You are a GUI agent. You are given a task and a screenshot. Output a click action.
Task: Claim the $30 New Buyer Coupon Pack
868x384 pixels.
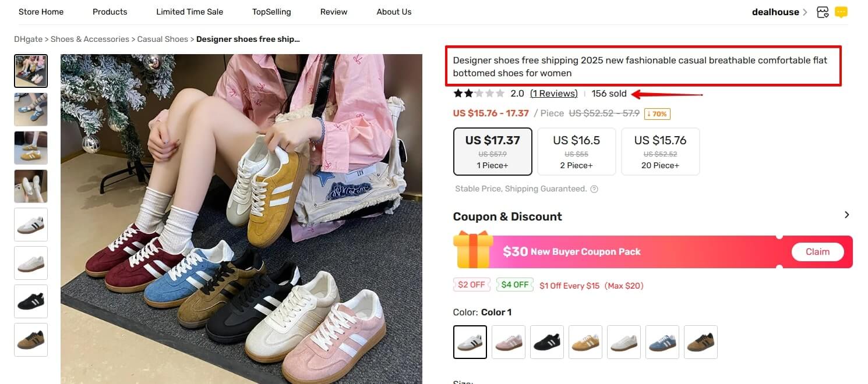(x=817, y=251)
